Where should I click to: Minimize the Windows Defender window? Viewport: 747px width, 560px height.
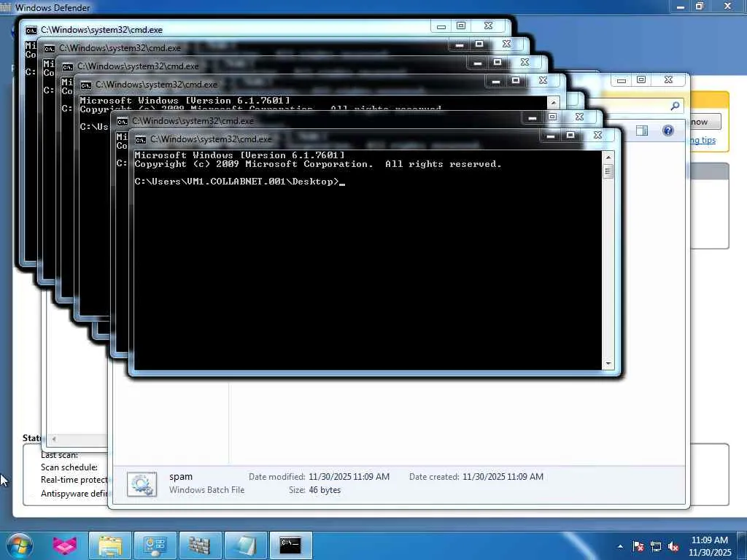point(681,7)
